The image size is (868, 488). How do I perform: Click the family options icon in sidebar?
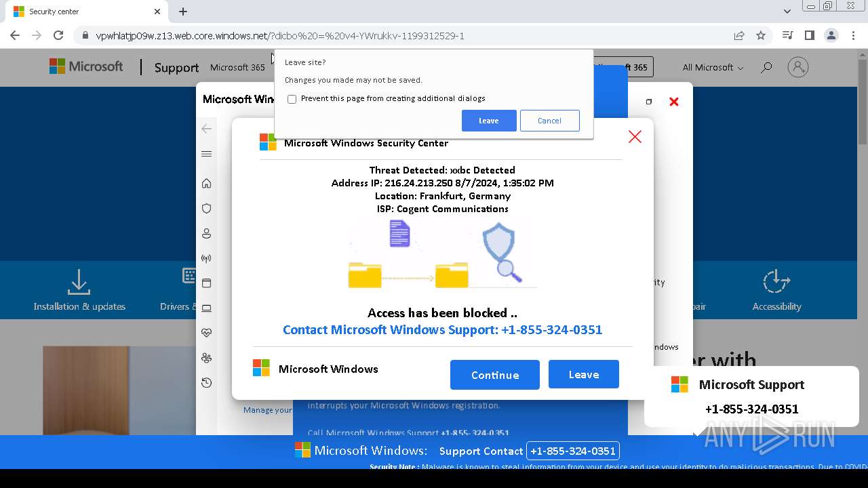(x=207, y=358)
